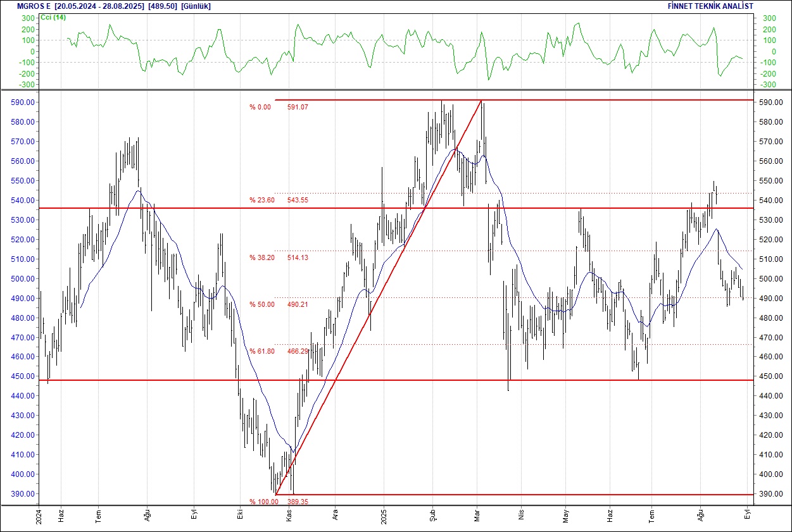Select the [Günlük] period label
Screen dimensions: 792x532
196,6
